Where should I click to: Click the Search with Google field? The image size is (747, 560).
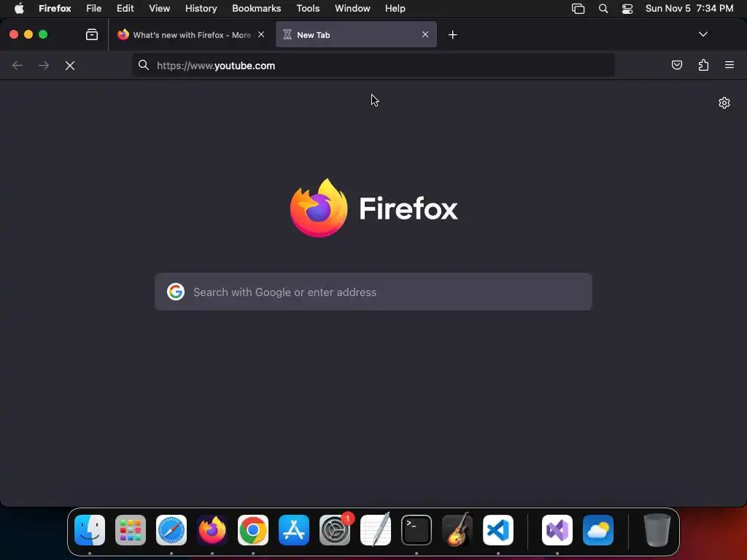click(373, 292)
